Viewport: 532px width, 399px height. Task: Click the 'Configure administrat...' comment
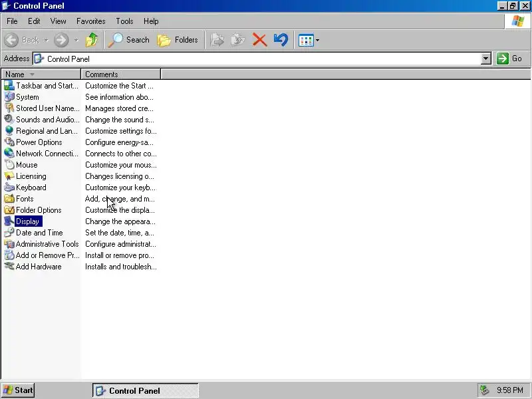click(120, 244)
